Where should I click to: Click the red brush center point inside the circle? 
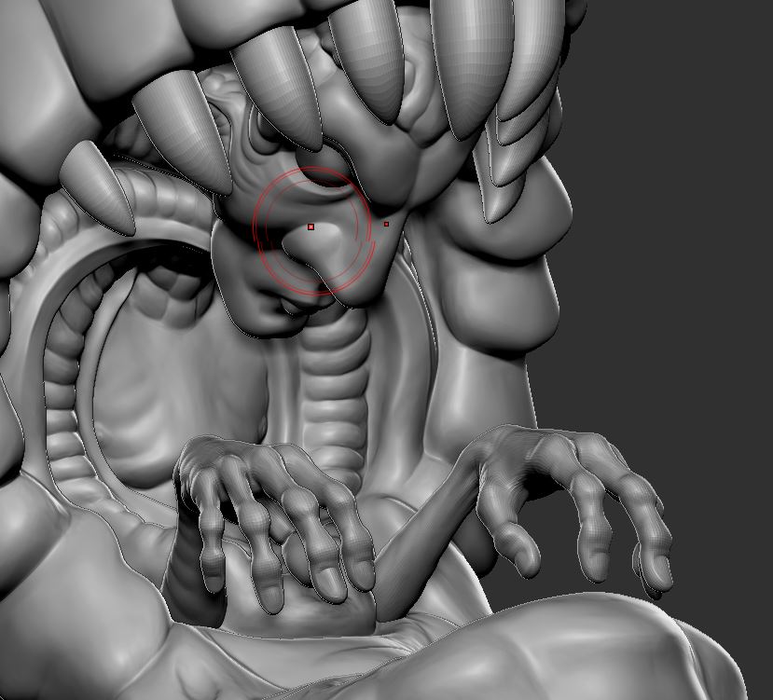[x=311, y=226]
